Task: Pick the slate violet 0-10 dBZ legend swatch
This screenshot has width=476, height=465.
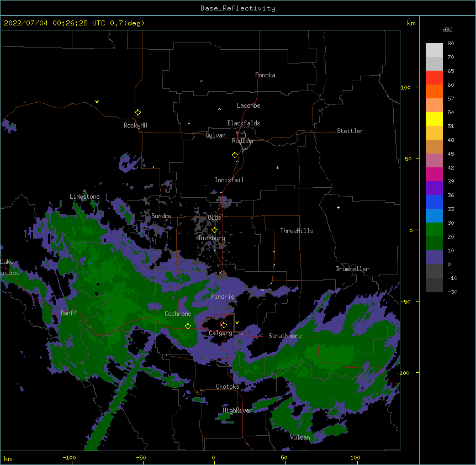Action: coord(434,257)
